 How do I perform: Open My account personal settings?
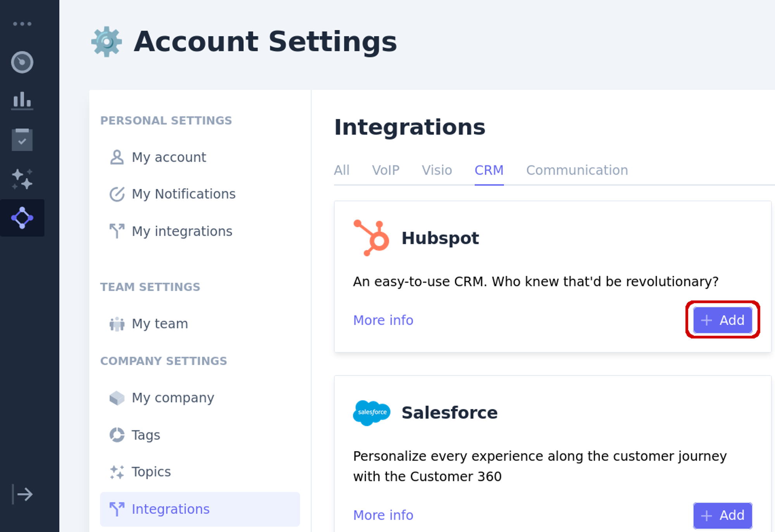pyautogui.click(x=169, y=157)
